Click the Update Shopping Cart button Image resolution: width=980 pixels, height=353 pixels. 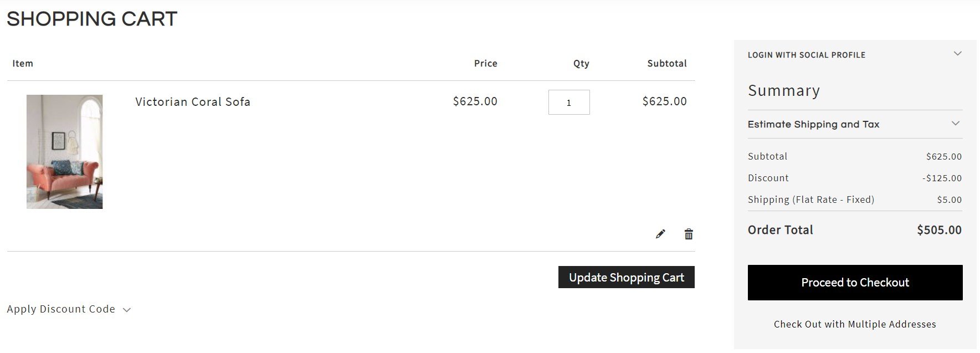click(x=626, y=277)
